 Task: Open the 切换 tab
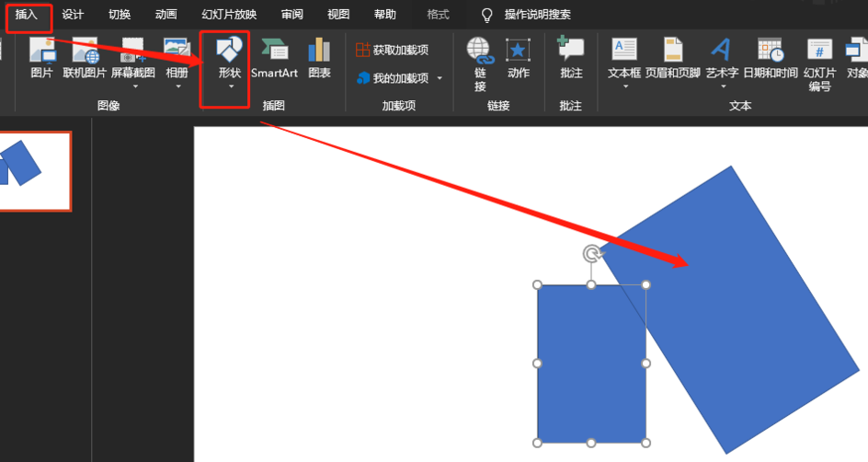pyautogui.click(x=119, y=15)
